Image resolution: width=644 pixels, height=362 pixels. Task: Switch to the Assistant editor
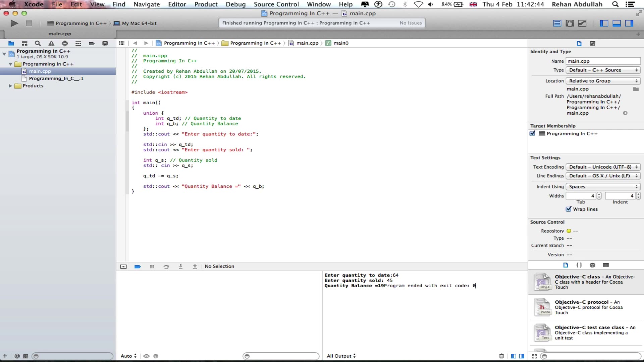point(570,23)
